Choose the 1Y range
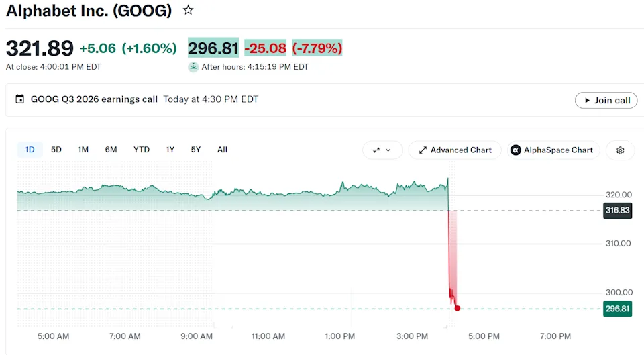 pos(170,150)
